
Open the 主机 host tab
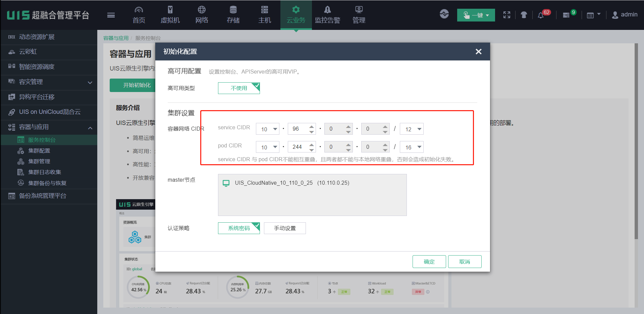[x=265, y=15]
